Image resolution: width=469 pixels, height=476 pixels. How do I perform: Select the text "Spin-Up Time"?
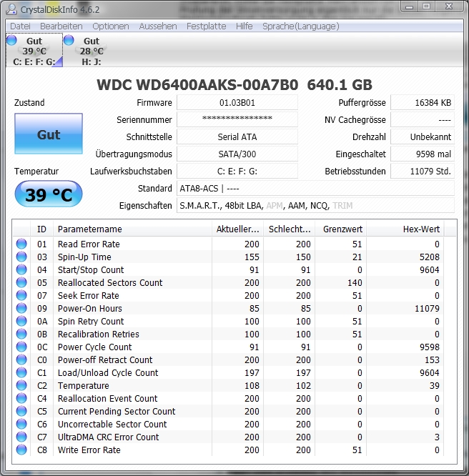coord(84,257)
